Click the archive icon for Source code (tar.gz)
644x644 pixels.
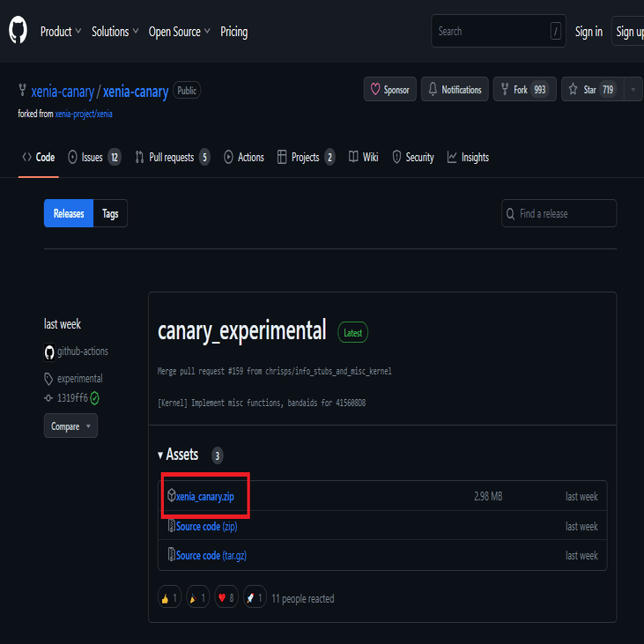[171, 554]
